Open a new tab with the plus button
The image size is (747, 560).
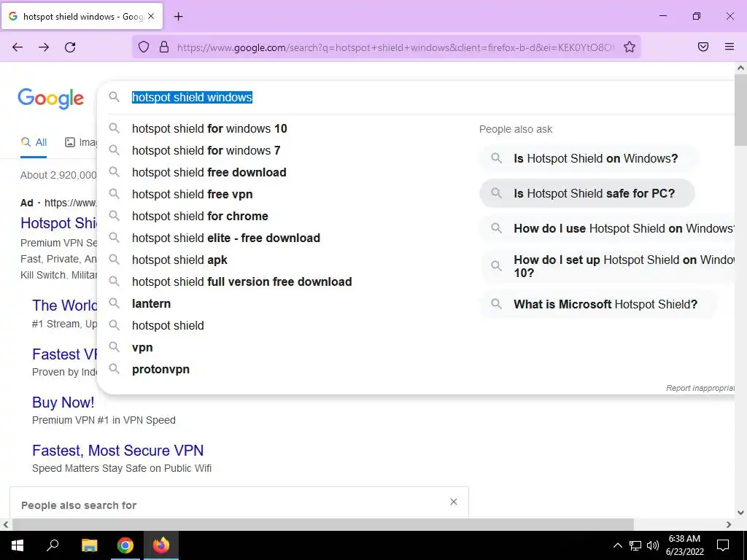coord(178,16)
